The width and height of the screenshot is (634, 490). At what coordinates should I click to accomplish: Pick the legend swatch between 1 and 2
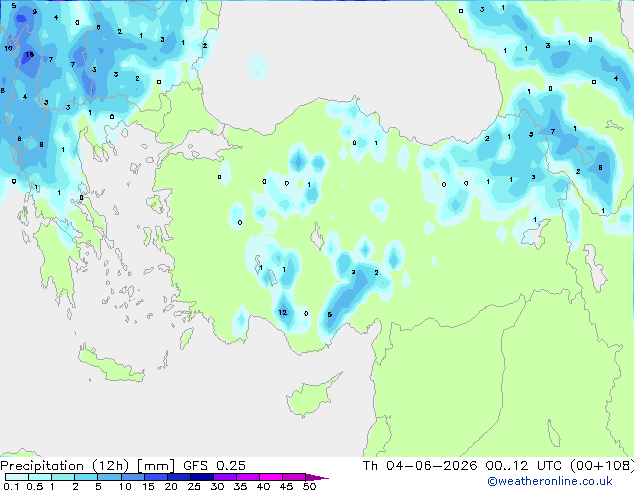(63, 477)
